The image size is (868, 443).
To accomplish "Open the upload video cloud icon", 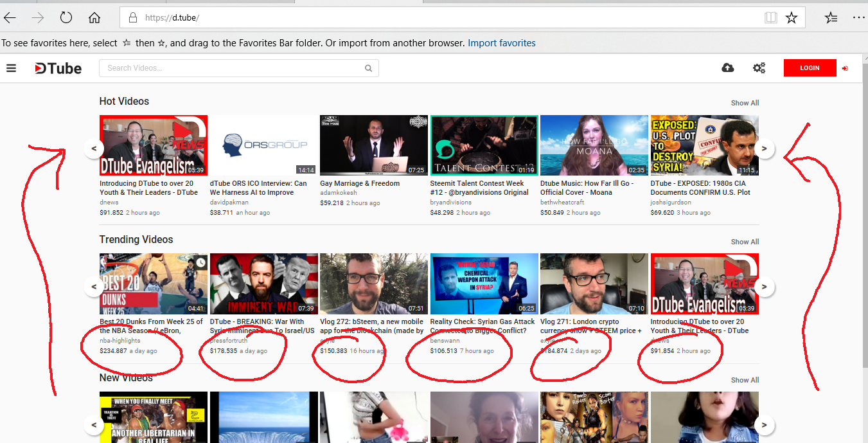I will point(727,68).
